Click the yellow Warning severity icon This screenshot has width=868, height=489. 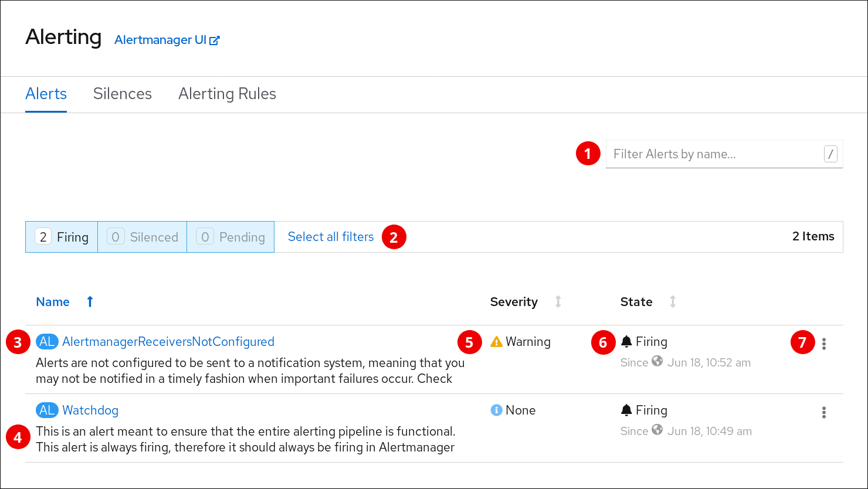click(x=497, y=342)
